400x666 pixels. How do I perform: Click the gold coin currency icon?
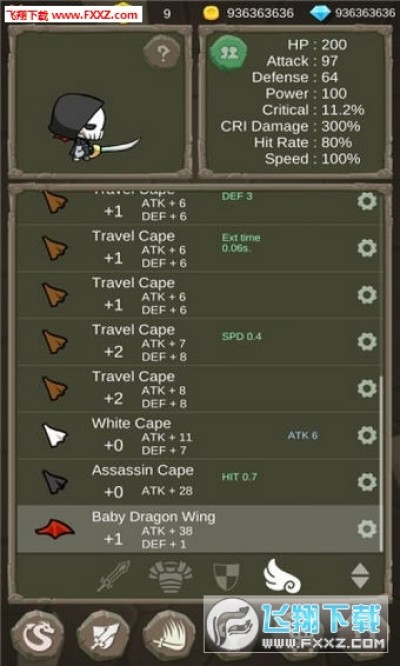pos(211,13)
